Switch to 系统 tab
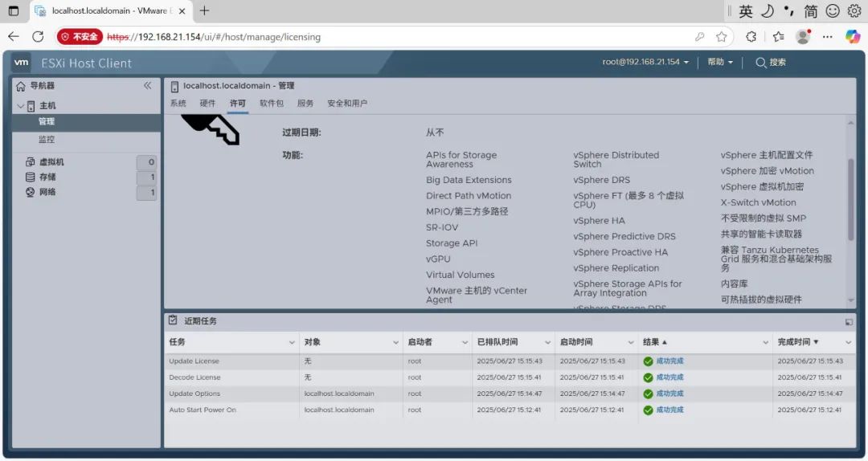 pos(178,104)
